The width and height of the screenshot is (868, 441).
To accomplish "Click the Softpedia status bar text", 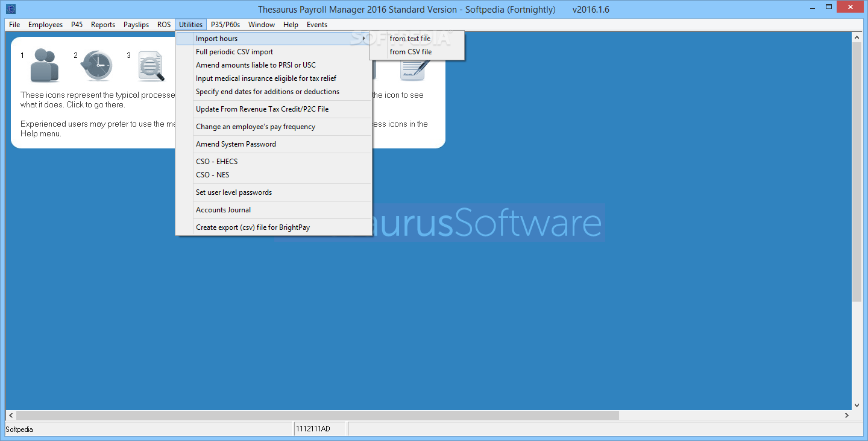I will point(19,430).
